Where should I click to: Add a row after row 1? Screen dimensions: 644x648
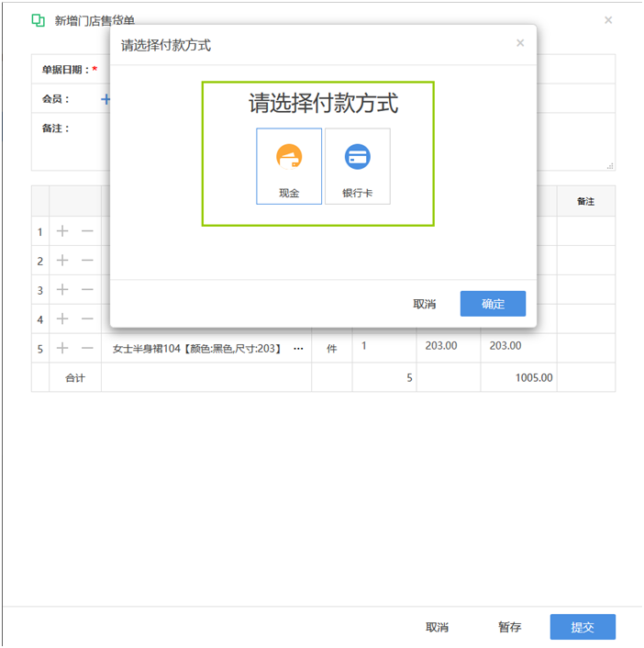pos(62,231)
